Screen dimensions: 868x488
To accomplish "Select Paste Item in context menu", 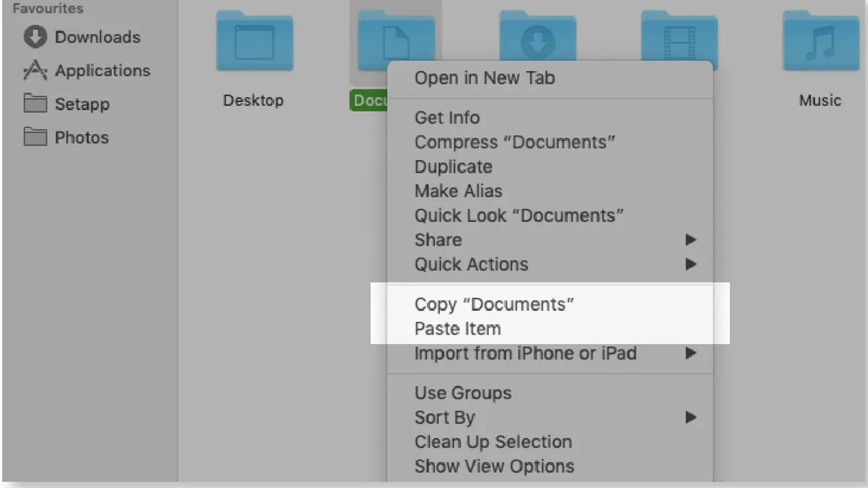I will [x=457, y=329].
